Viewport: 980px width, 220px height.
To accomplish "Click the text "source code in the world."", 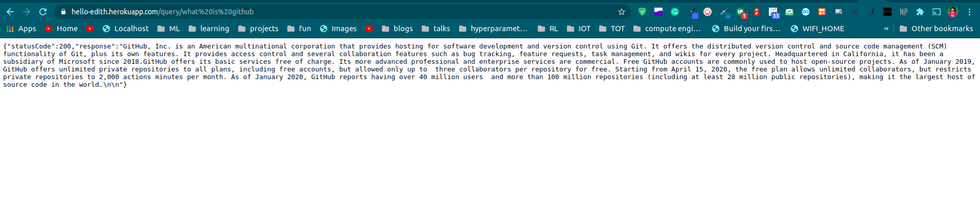I will tap(53, 85).
